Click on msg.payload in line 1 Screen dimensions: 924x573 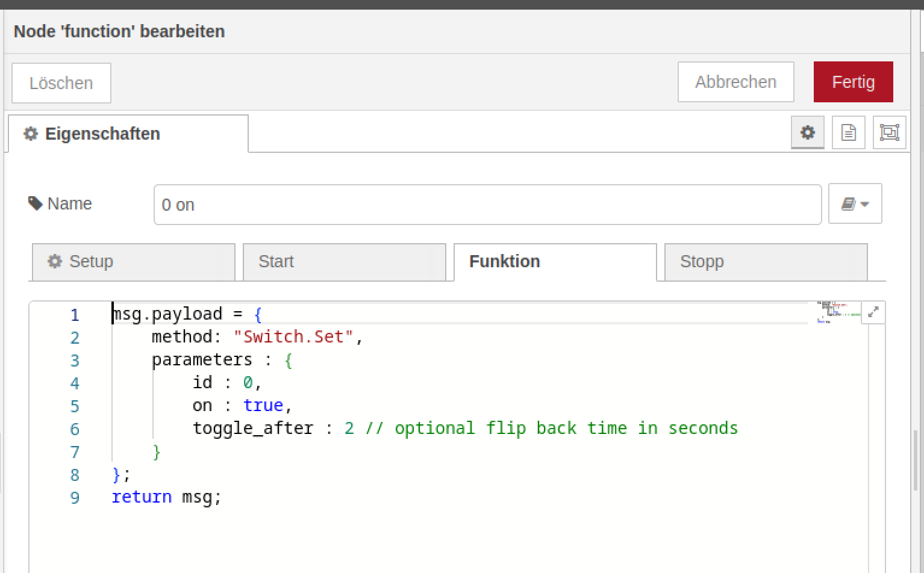(x=167, y=314)
